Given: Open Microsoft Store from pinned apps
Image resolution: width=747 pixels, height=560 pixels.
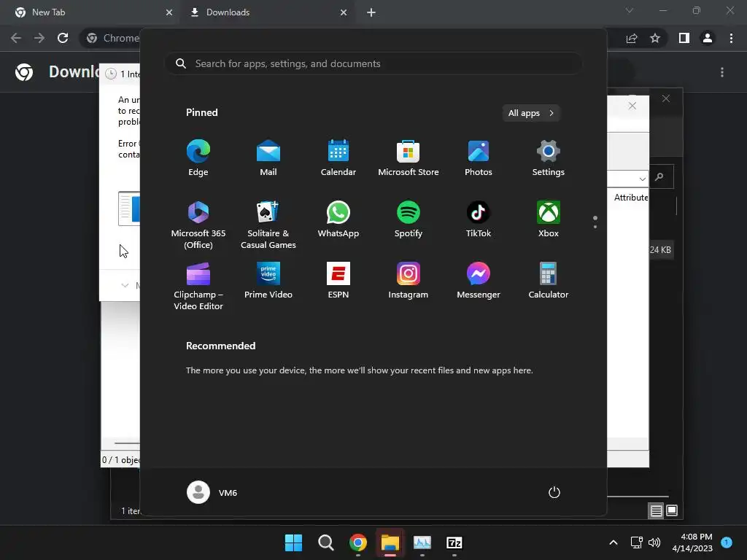Looking at the screenshot, I should pyautogui.click(x=409, y=158).
